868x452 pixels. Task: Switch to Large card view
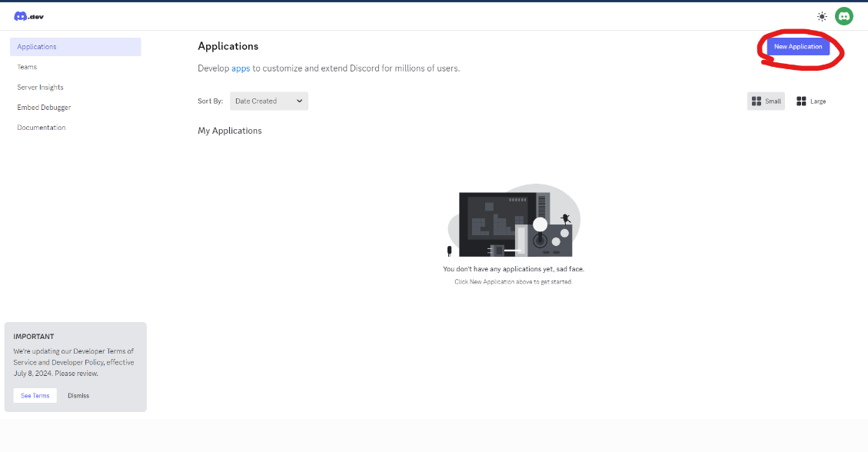tap(811, 101)
